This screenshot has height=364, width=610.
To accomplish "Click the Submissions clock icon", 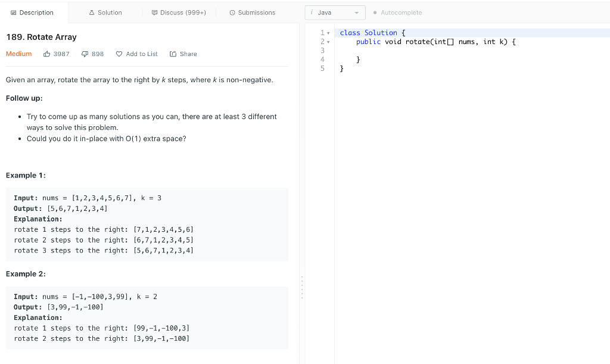I will point(232,13).
